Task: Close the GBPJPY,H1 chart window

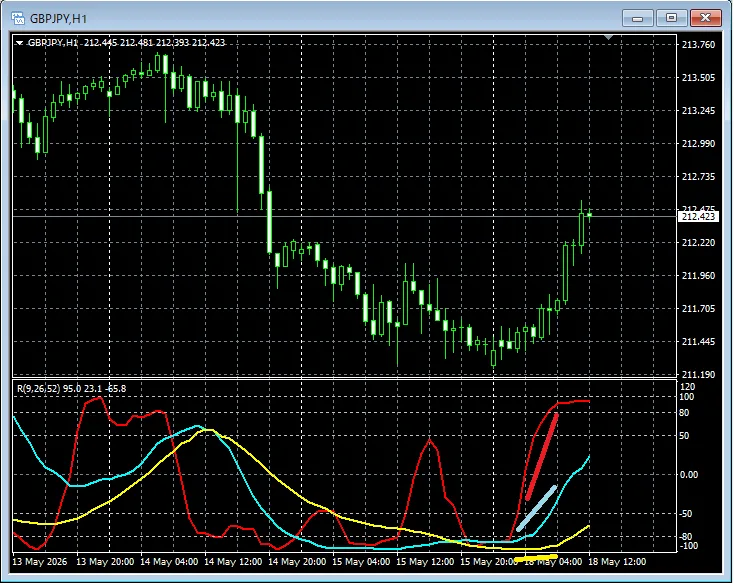Action: coord(705,18)
